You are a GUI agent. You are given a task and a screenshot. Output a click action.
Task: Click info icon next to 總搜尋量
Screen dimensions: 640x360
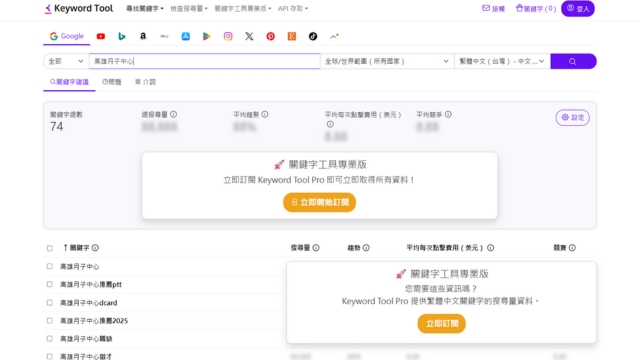click(173, 115)
